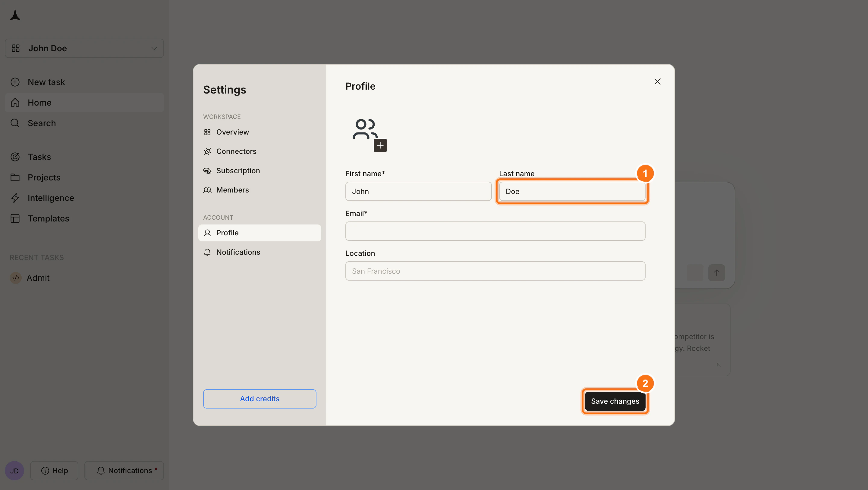Click the Intelligence lightning icon
Screen dimensions: 868x490
(x=15, y=198)
